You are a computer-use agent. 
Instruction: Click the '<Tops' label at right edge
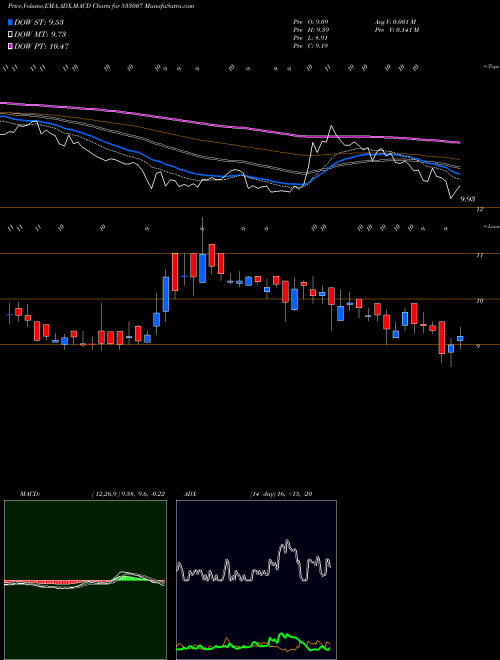coord(491,67)
